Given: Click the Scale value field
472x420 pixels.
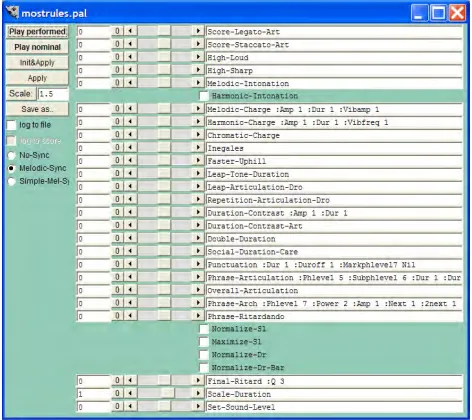Looking at the screenshot, I should click(53, 94).
